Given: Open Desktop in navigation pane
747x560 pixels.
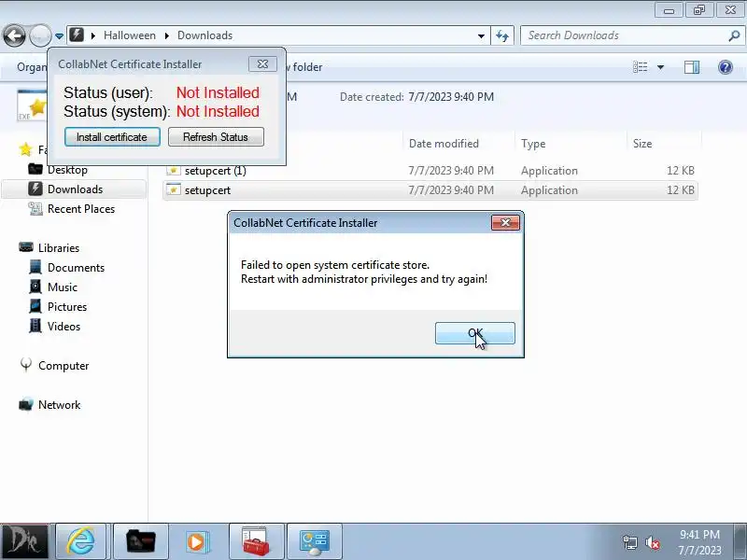Looking at the screenshot, I should click(x=67, y=170).
